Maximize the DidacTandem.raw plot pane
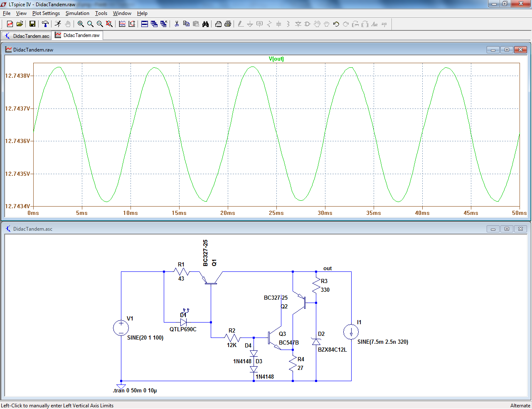 507,50
